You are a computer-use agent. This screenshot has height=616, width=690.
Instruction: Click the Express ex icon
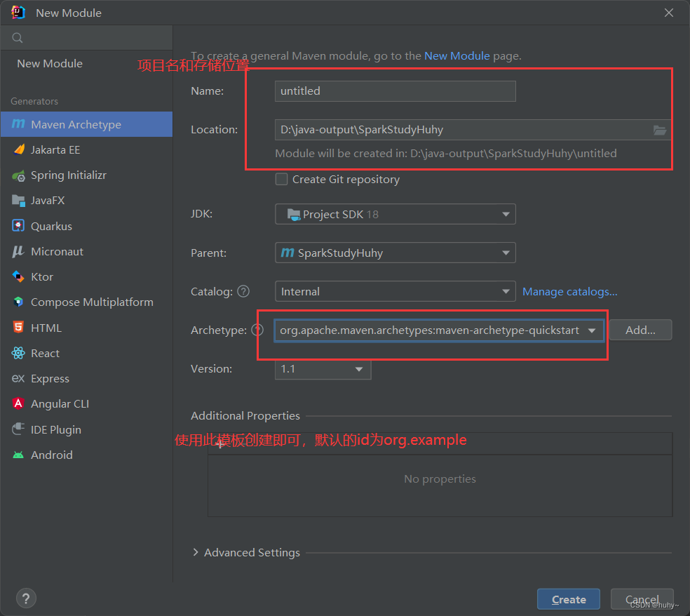click(x=18, y=378)
